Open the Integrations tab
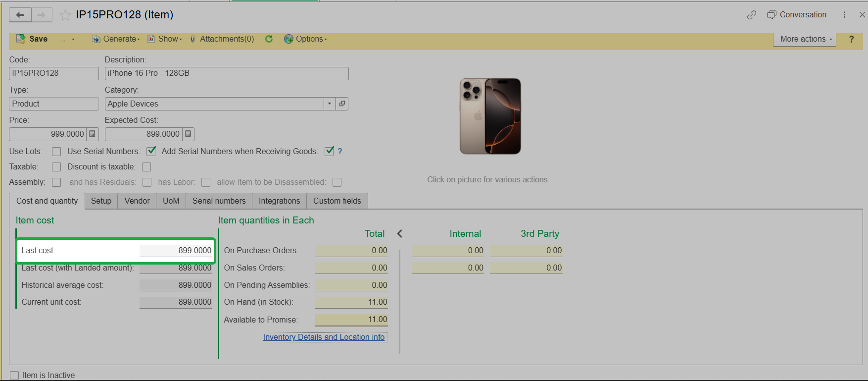This screenshot has width=868, height=381. [280, 201]
